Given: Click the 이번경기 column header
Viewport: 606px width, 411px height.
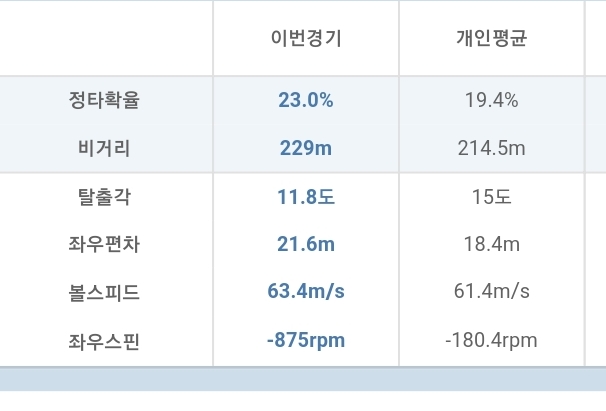Looking at the screenshot, I should tap(306, 39).
